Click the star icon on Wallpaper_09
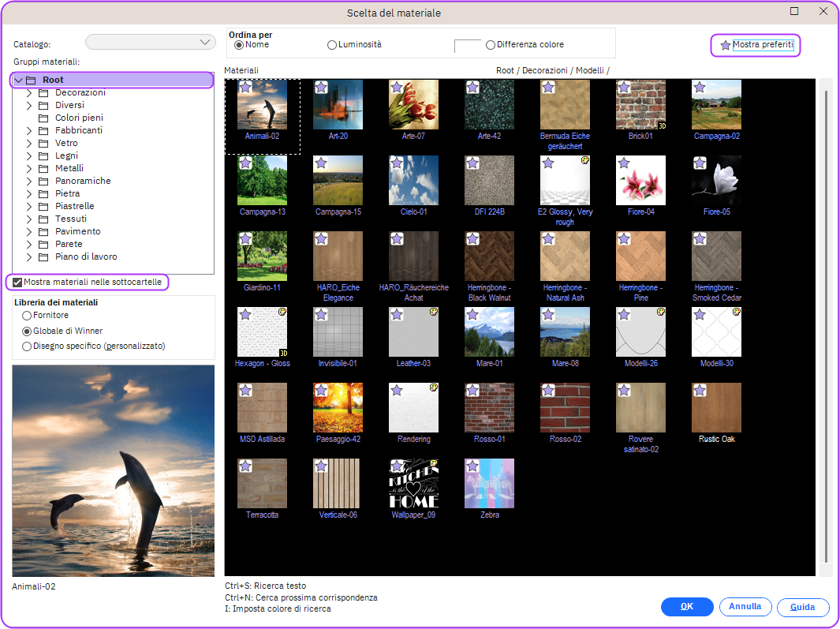The width and height of the screenshot is (840, 629). pos(397,466)
